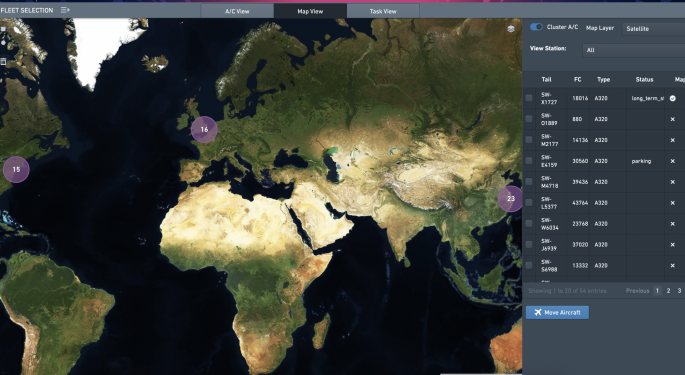Click the Move Aircraft button
685x375 pixels.
pyautogui.click(x=557, y=312)
